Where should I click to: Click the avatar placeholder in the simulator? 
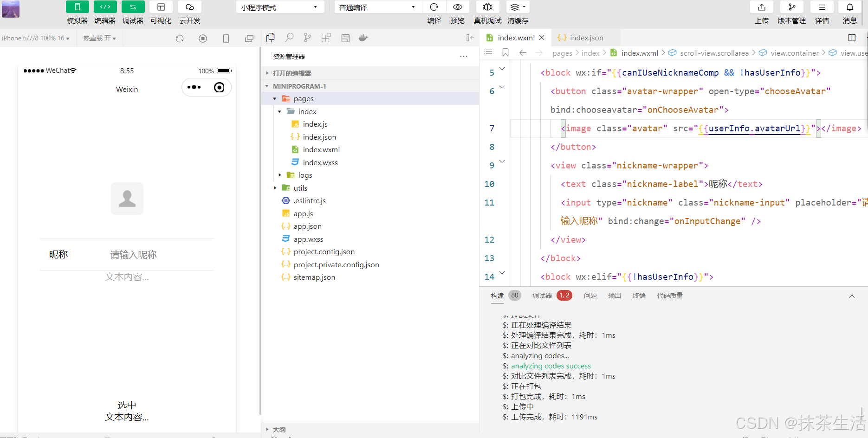tap(127, 199)
